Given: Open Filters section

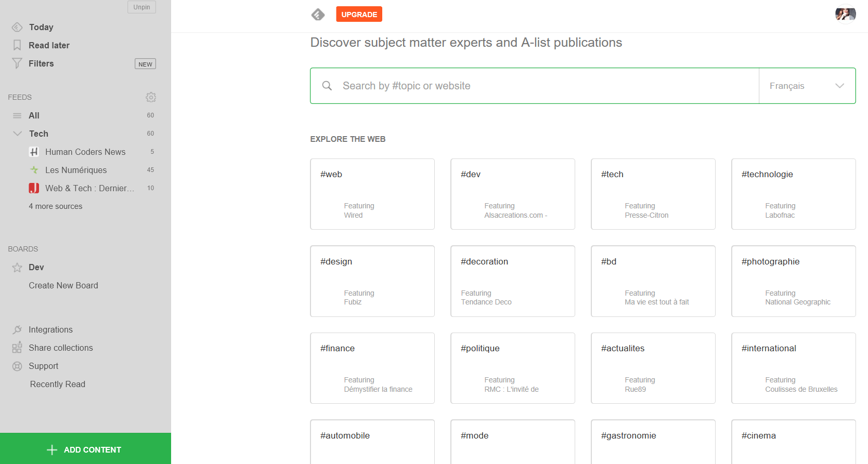Looking at the screenshot, I should 41,63.
